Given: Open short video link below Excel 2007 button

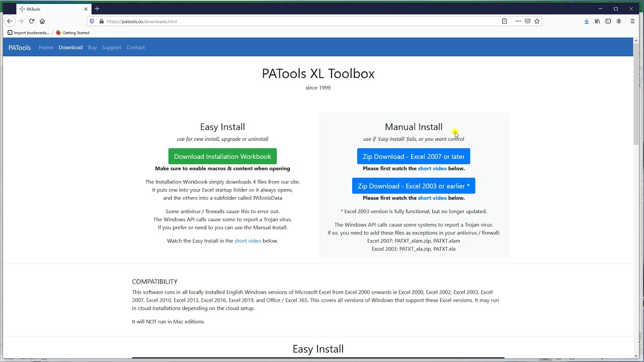Looking at the screenshot, I should point(432,168).
